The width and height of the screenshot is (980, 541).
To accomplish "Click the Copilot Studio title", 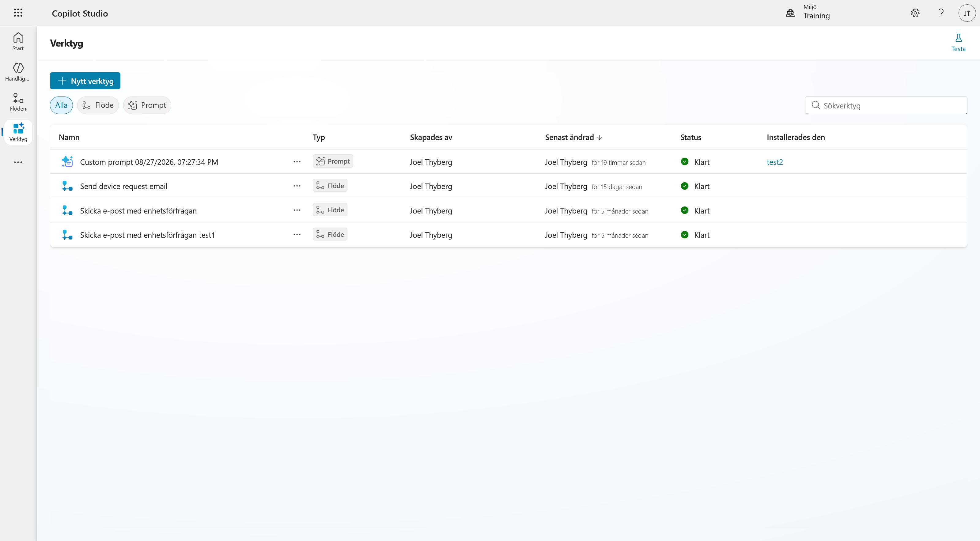I will click(80, 13).
